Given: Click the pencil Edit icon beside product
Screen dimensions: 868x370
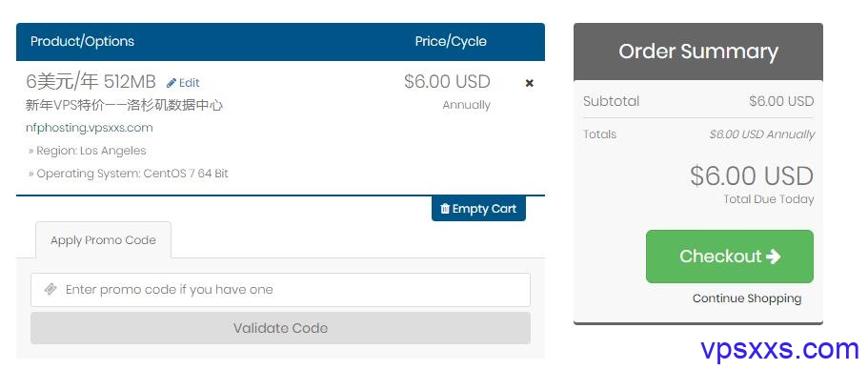Looking at the screenshot, I should click(172, 83).
